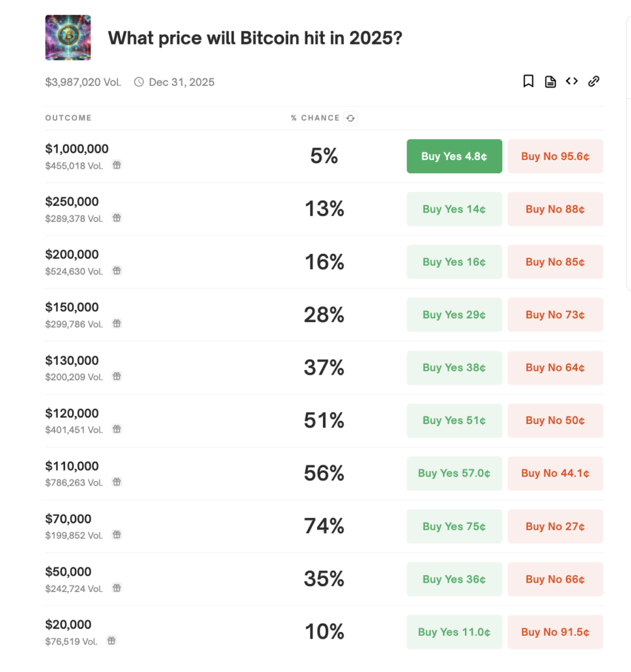Copy the market link icon
The width and height of the screenshot is (631, 672).
[594, 81]
